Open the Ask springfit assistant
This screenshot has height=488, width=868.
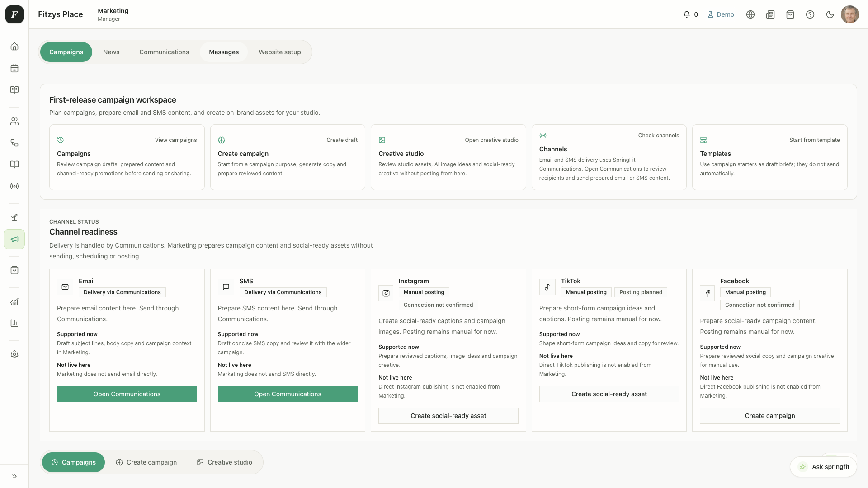tap(823, 467)
